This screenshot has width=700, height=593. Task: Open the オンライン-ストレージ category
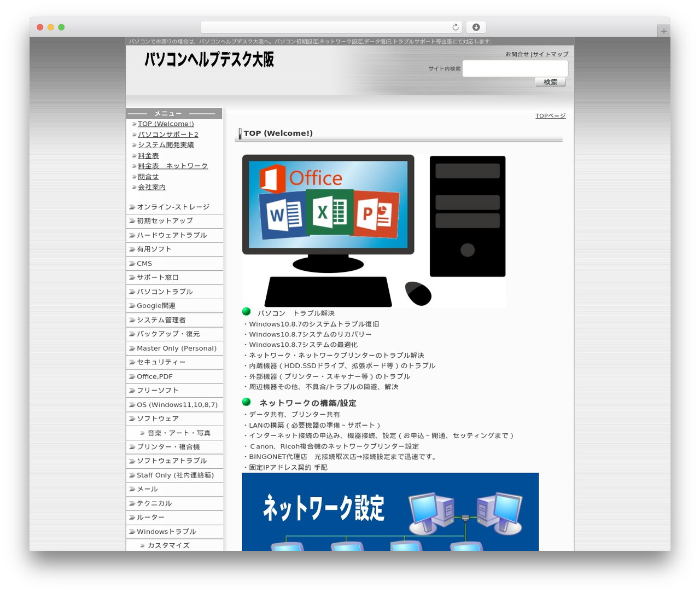pos(174,207)
